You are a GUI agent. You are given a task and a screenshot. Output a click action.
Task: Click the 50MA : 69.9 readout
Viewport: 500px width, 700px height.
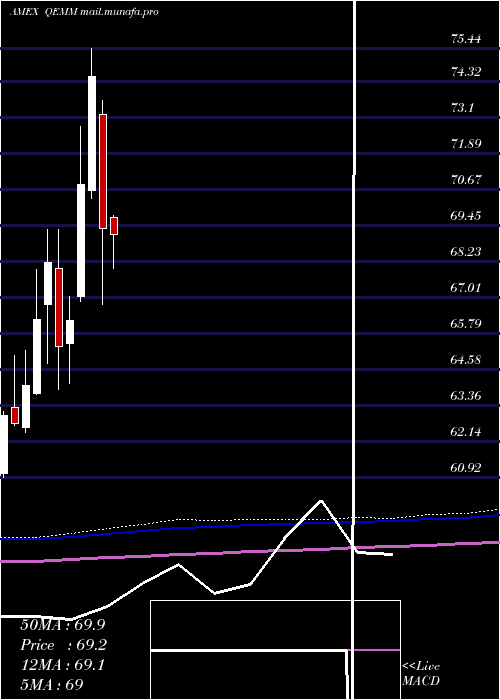[63, 625]
